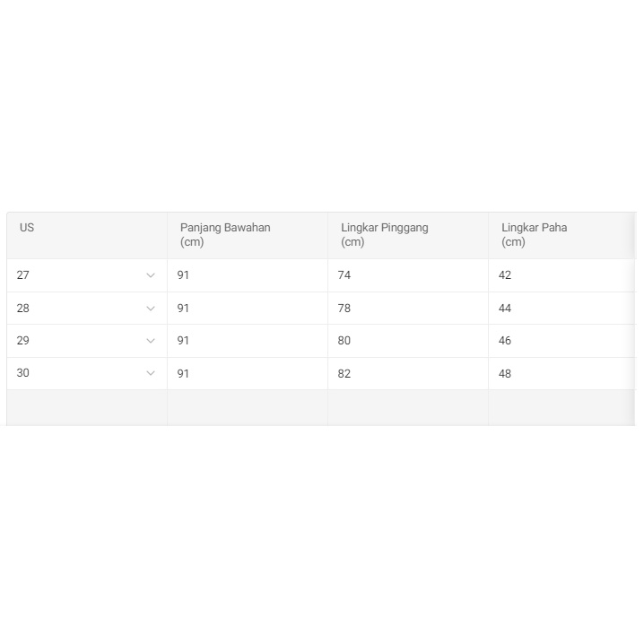Click Panjang Bawahan value 91 in row 27

pyautogui.click(x=184, y=275)
